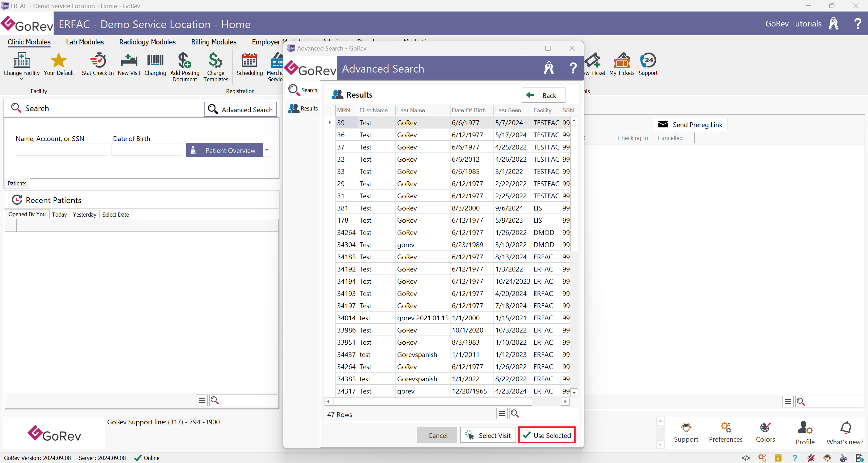Open the Radiology Modules tab
868x463 pixels.
148,42
